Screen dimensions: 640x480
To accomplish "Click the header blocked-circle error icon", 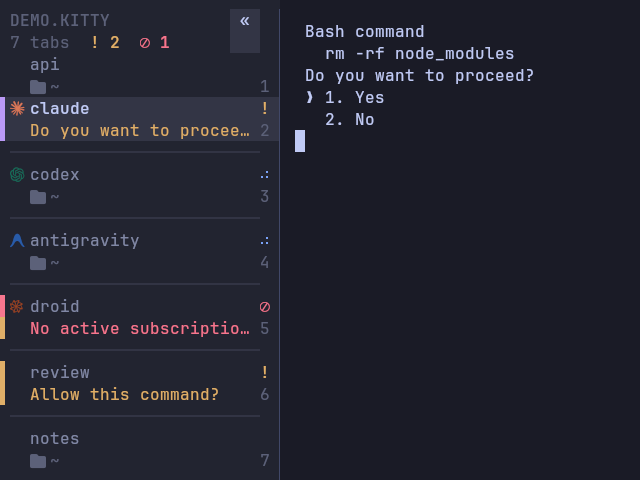I will click(144, 43).
